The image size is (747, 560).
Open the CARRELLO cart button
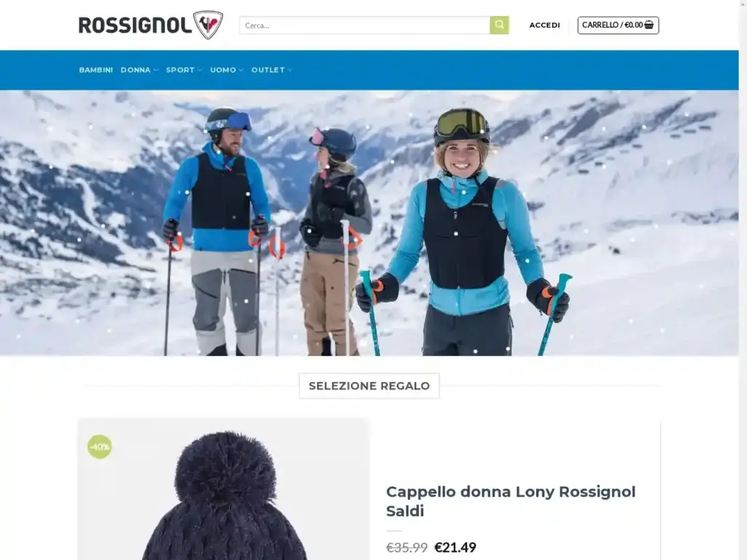618,26
